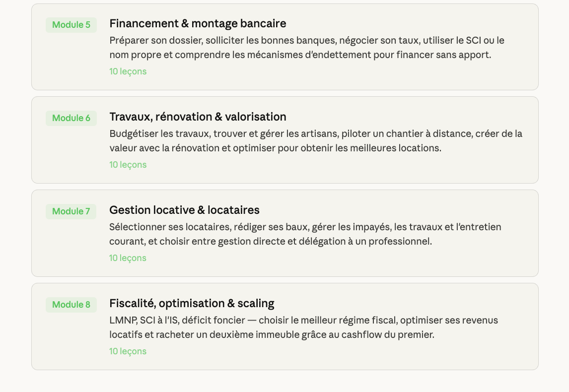Open the Financement & montage bancaire title
Viewport: 569px width, 392px height.
(198, 23)
